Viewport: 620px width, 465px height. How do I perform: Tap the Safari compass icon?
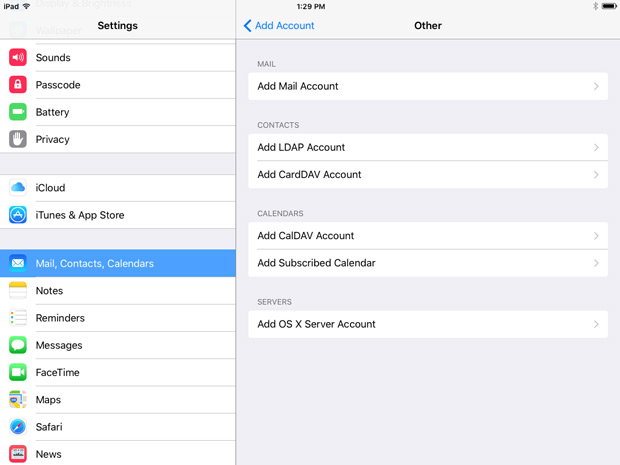coord(18,427)
